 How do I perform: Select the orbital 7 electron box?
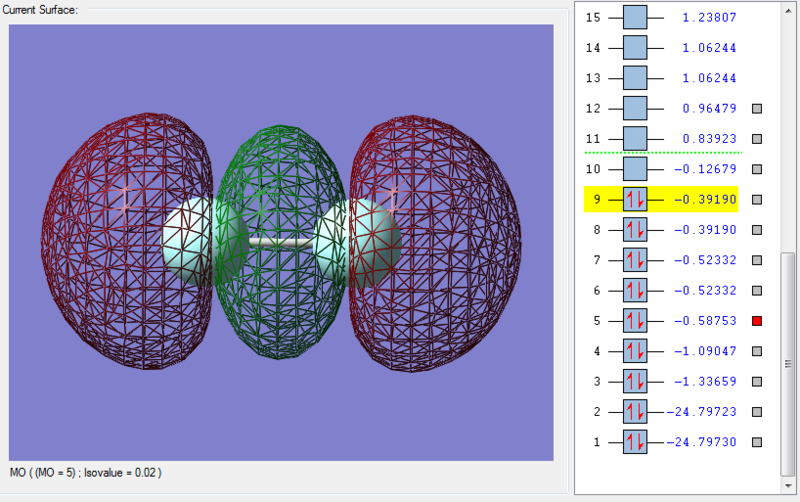coord(635,260)
